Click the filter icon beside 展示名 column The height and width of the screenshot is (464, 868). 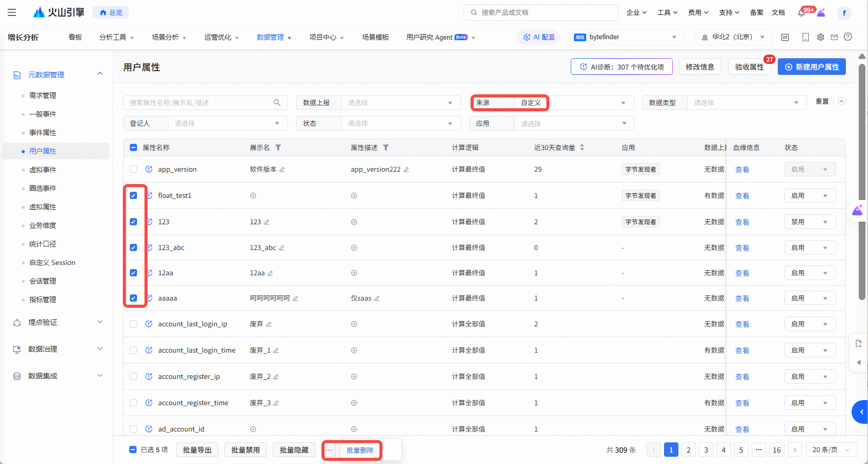278,148
